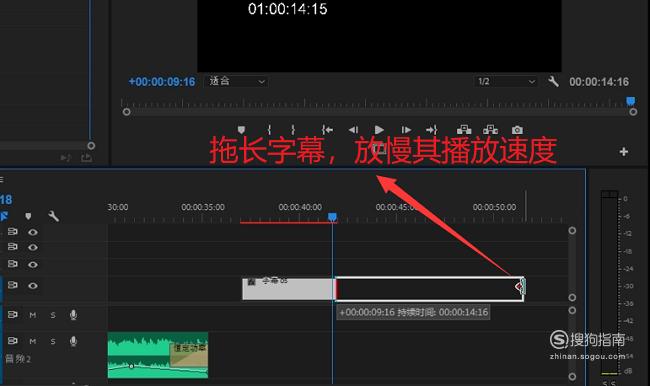This screenshot has width=650, height=386.
Task: Open the timeline panel menu icon
Action: point(2,179)
